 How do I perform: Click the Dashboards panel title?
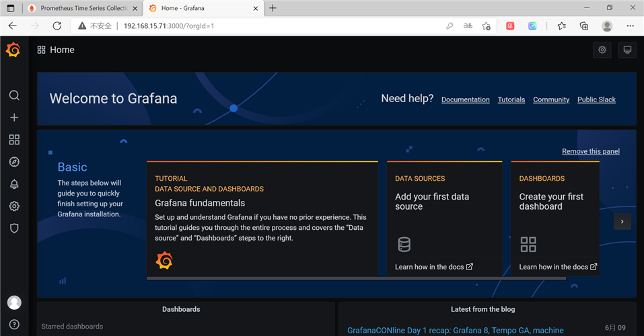coord(181,309)
